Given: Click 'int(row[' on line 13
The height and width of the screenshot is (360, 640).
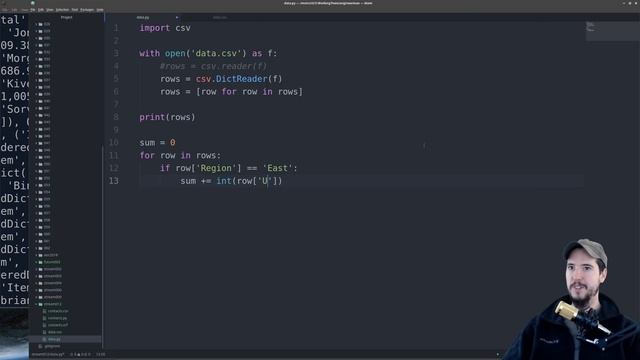Looking at the screenshot, I should 236,181.
